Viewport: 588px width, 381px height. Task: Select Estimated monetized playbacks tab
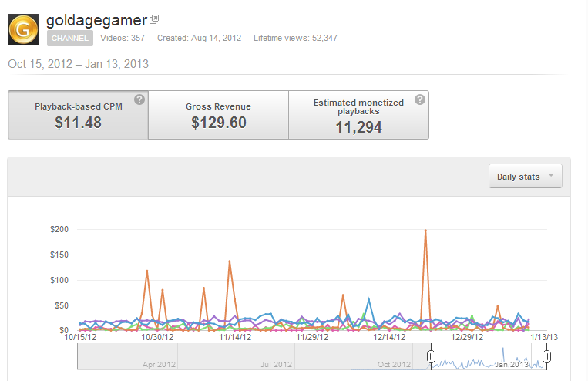358,115
